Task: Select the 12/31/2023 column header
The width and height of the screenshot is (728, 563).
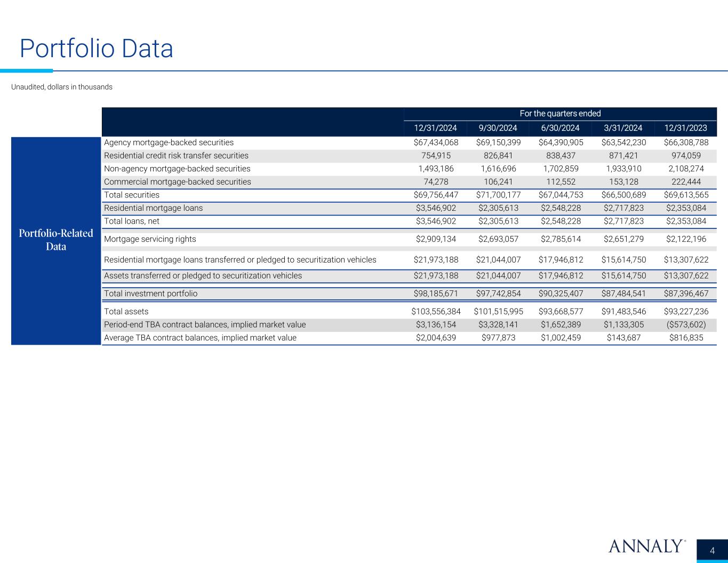Action: [686, 128]
